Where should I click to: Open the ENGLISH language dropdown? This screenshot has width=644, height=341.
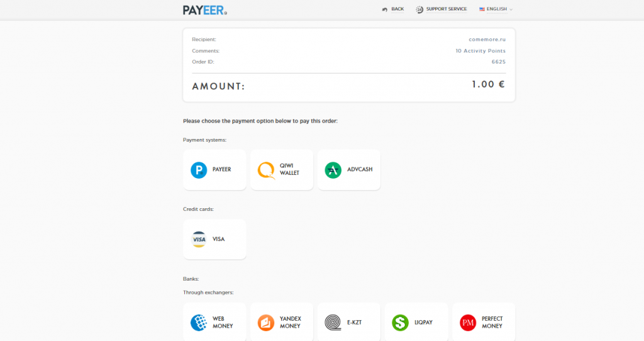pos(497,9)
